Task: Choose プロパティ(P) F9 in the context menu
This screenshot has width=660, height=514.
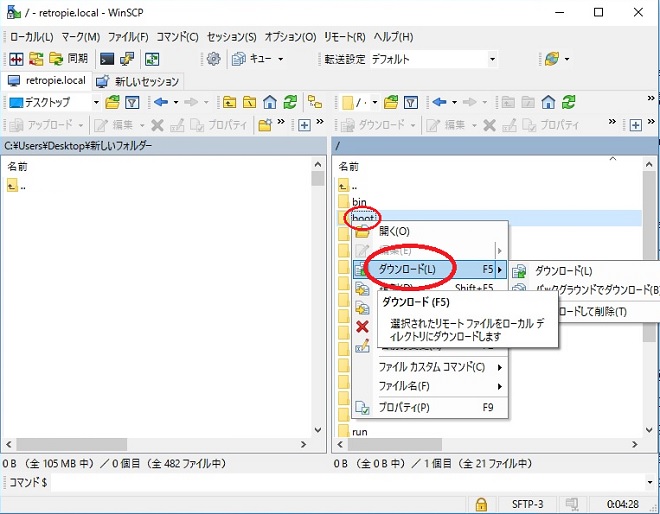Action: [430, 407]
